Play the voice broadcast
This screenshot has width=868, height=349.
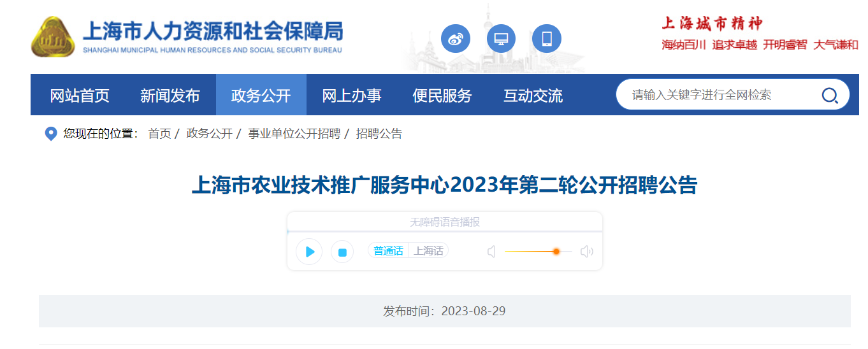tap(309, 252)
